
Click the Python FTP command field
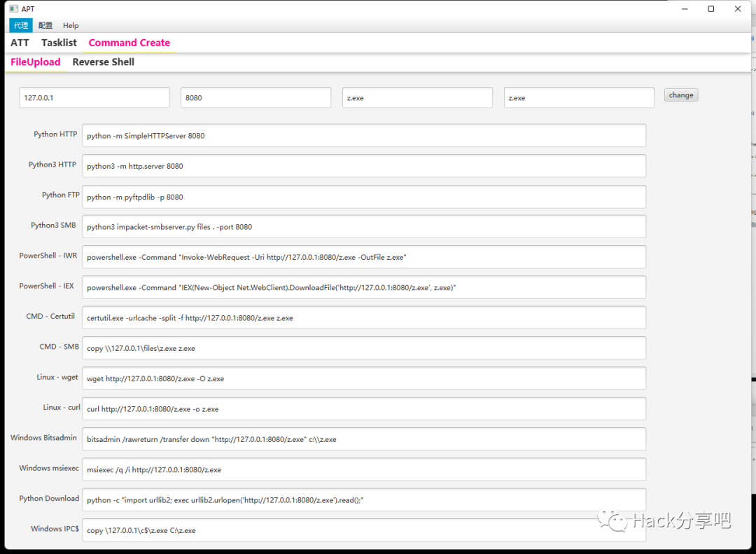click(x=364, y=197)
